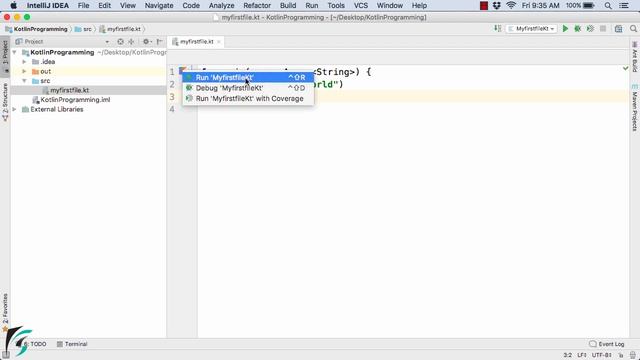640x360 pixels.
Task: Open macOS Notification Center icon
Action: 624,6
